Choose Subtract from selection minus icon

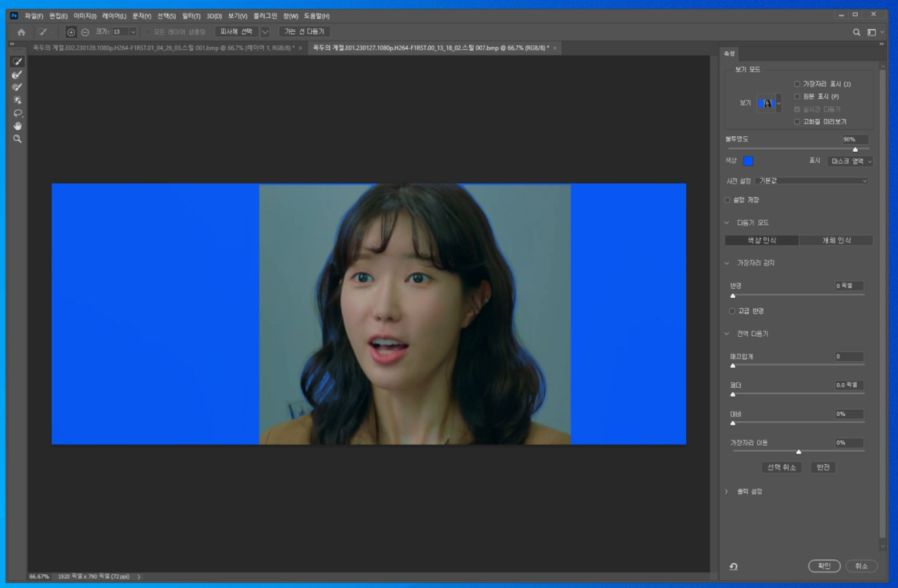[x=85, y=31]
